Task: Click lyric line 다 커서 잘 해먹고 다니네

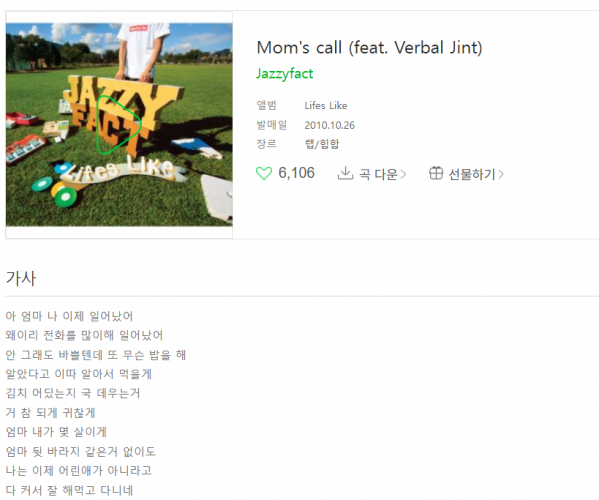Action: click(69, 490)
